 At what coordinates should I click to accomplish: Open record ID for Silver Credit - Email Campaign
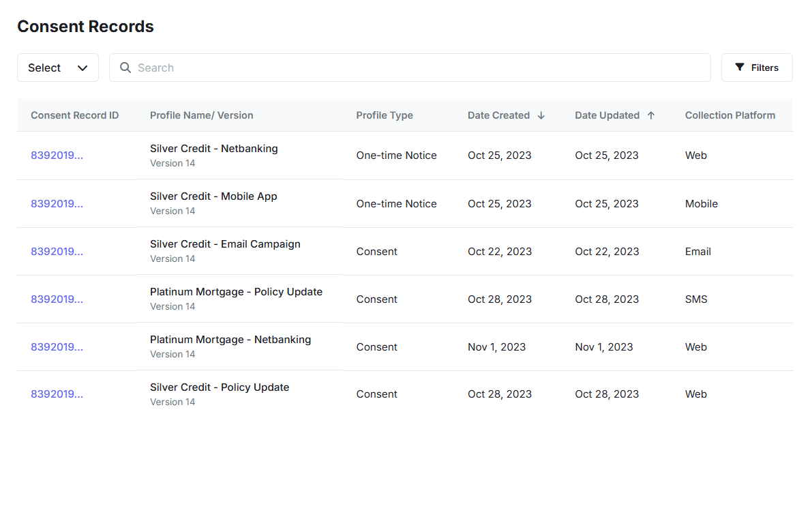pos(57,251)
